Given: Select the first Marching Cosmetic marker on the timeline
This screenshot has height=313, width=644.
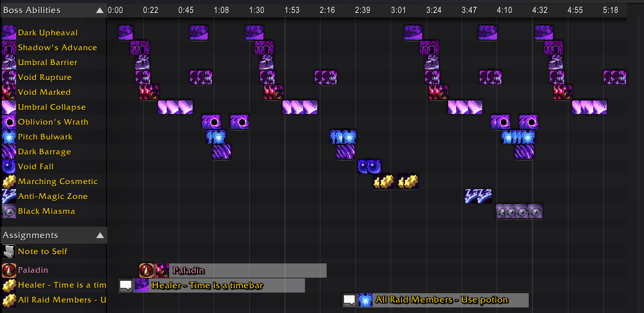Looking at the screenshot, I should tap(384, 182).
